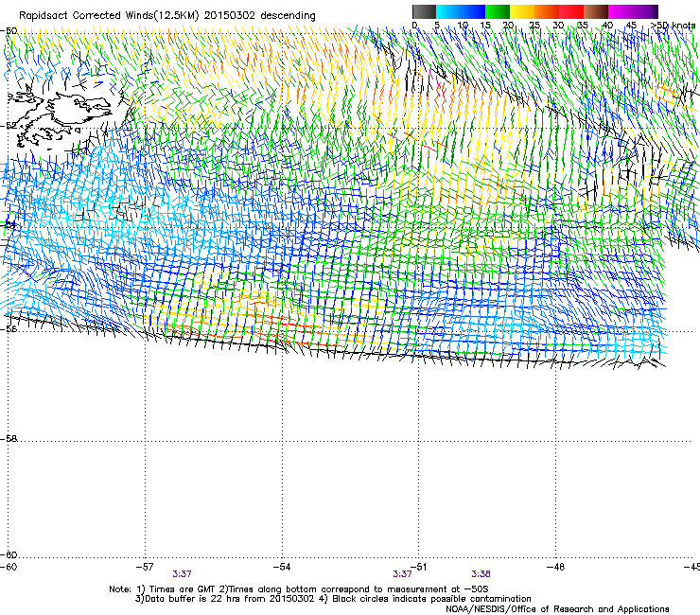Image resolution: width=700 pixels, height=615 pixels.
Task: Click the -51 longitude axis label
Action: [418, 567]
